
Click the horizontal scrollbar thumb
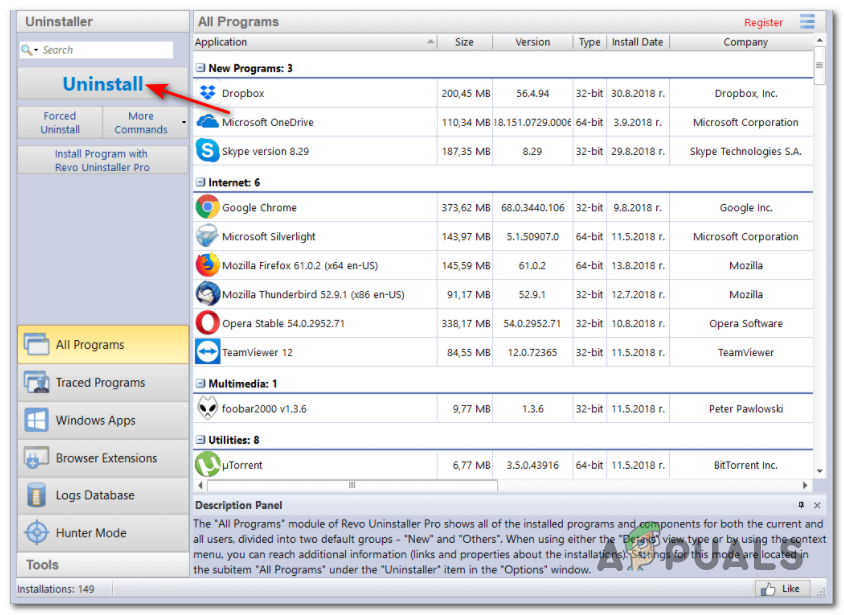pos(353,485)
